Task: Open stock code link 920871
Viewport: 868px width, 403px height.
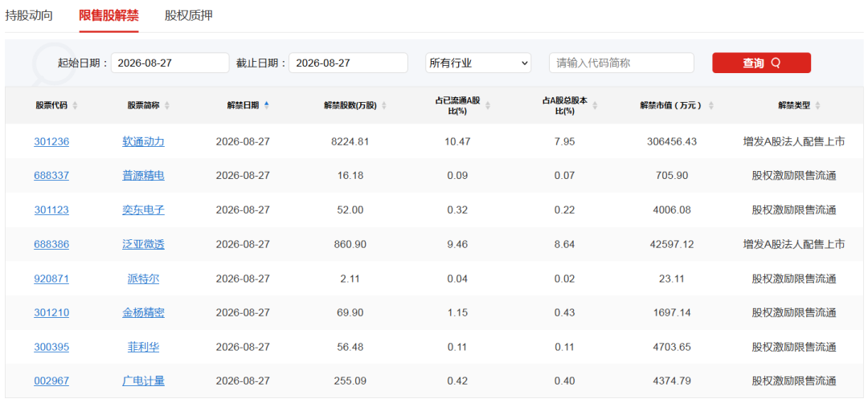Action: tap(51, 279)
